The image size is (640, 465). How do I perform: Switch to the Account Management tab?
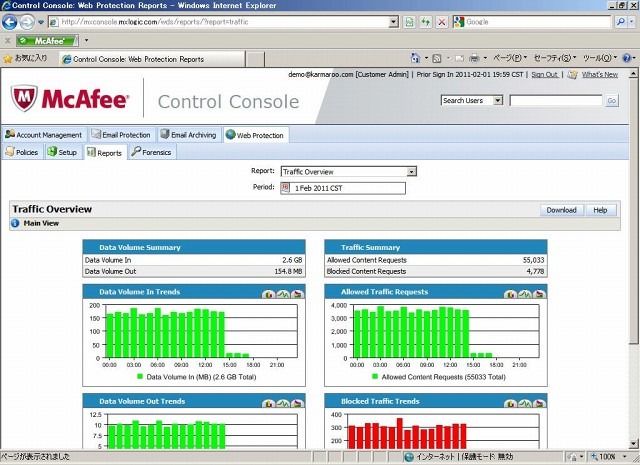(x=44, y=135)
